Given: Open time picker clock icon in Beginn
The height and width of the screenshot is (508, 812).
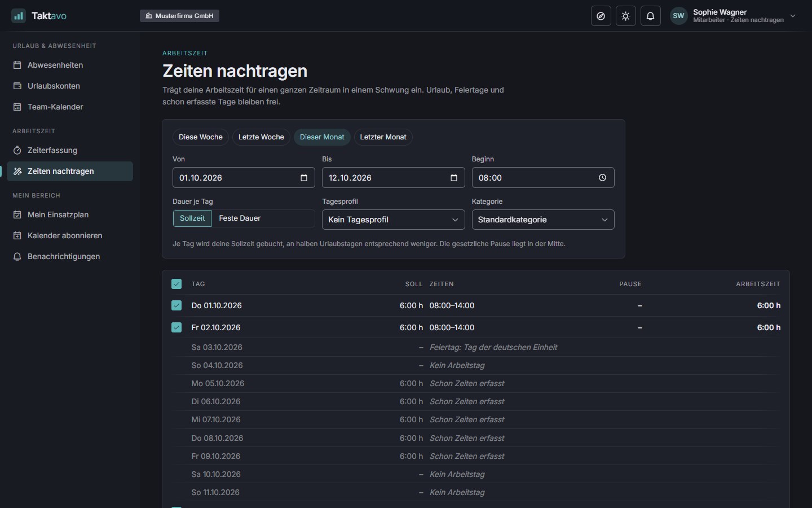Looking at the screenshot, I should click(x=603, y=178).
